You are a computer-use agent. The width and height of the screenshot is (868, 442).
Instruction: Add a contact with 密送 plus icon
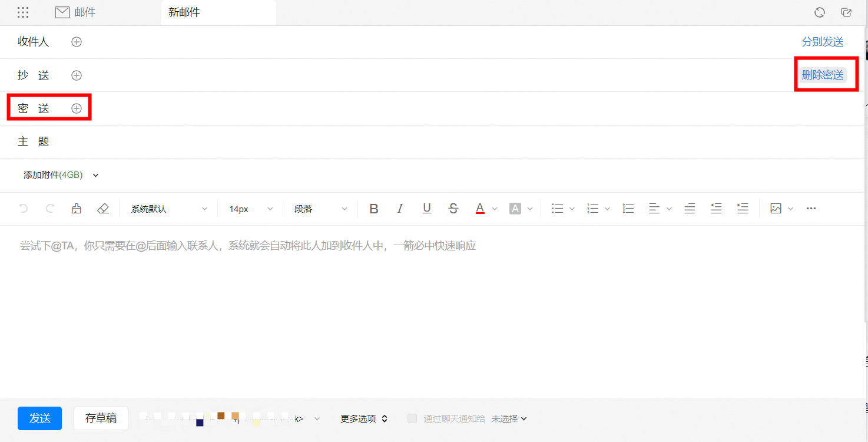pyautogui.click(x=77, y=108)
